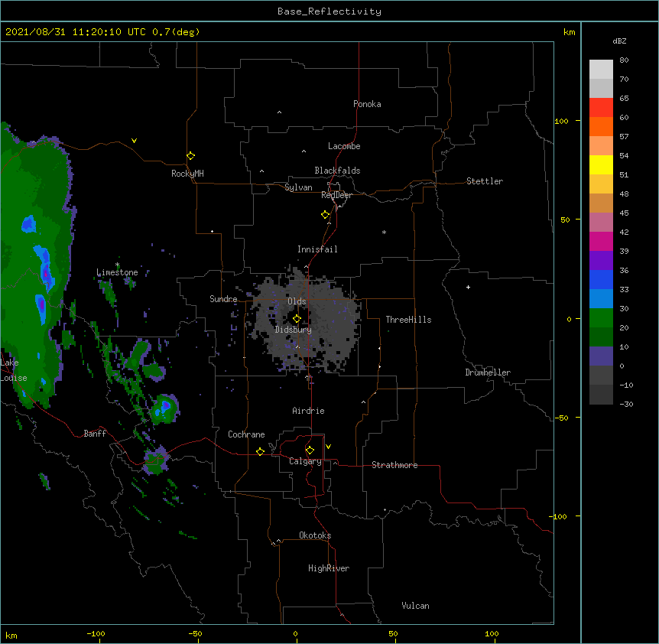Click the -50 tick on vertical axis
Viewport: 659px width, 644px height.
(x=561, y=418)
